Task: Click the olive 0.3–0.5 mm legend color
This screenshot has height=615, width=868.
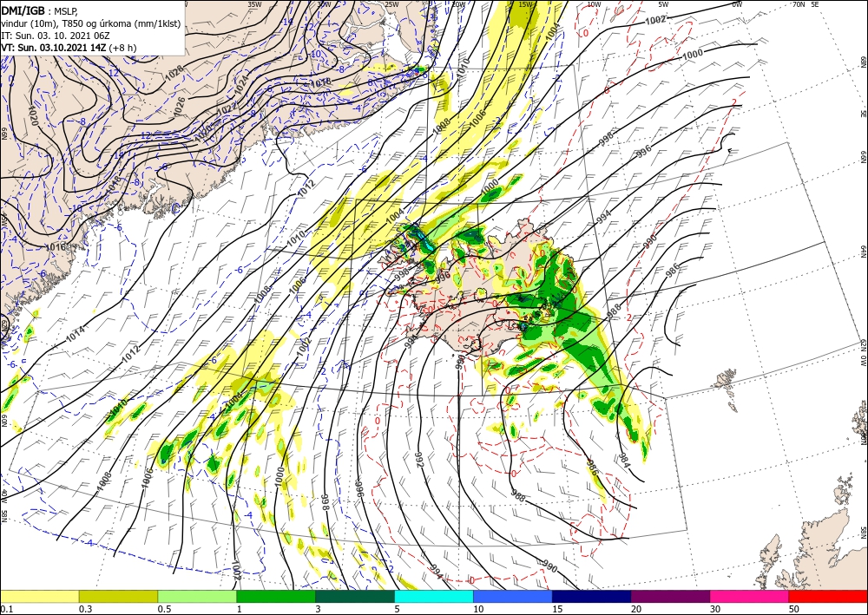Action: coord(118,596)
